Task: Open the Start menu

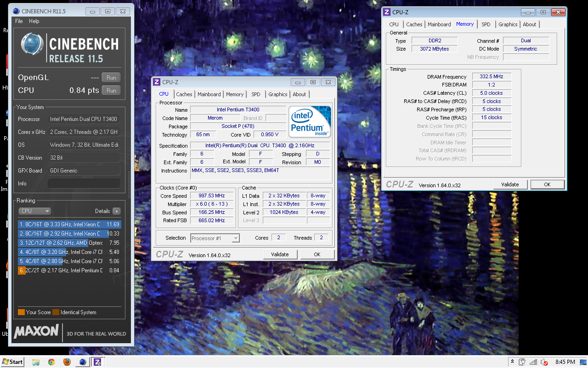Action: pos(12,362)
